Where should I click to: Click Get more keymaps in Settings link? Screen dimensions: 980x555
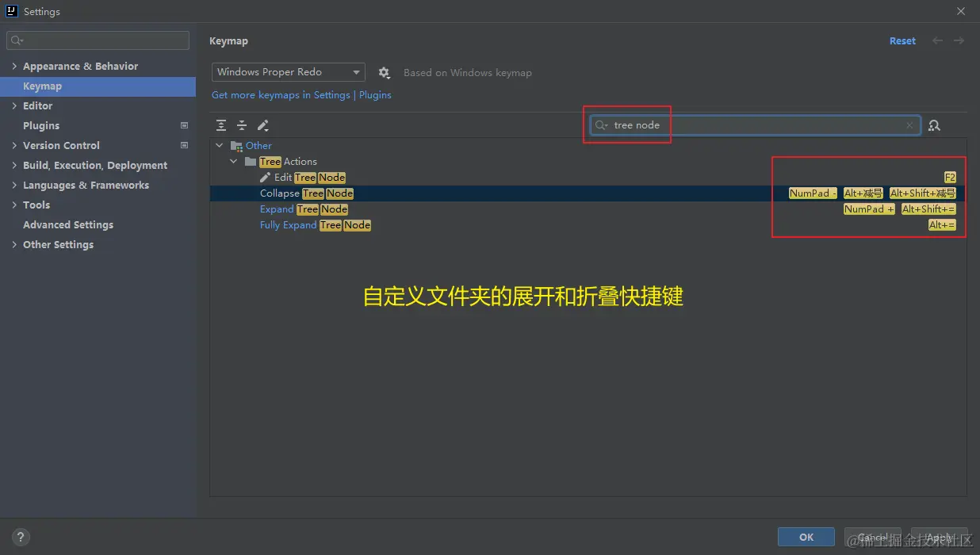coord(281,95)
